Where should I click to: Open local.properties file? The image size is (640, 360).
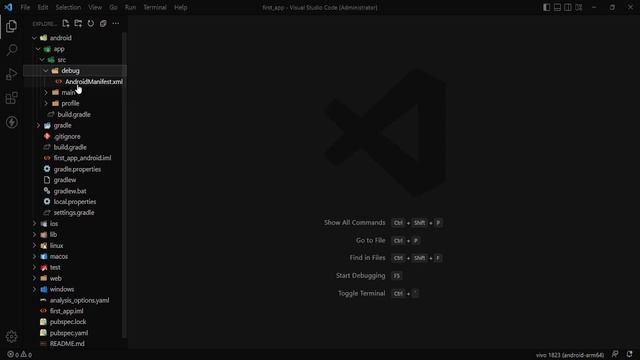point(75,202)
